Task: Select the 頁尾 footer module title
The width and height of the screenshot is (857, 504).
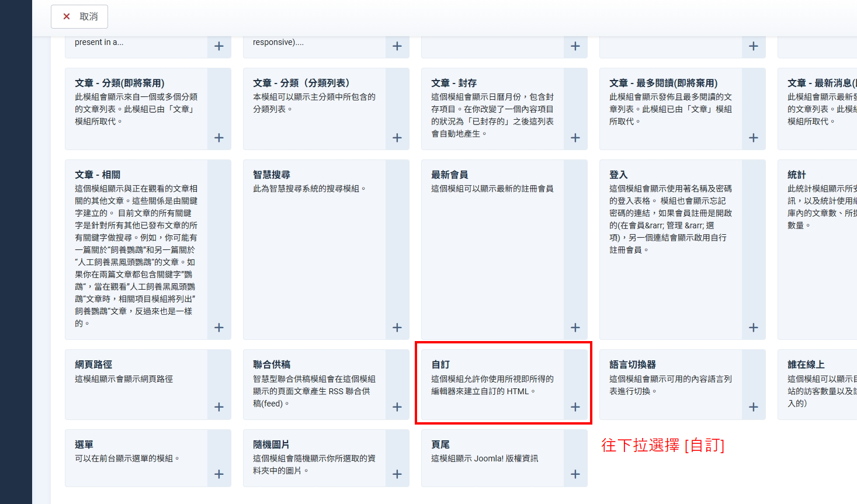Action: (x=440, y=444)
